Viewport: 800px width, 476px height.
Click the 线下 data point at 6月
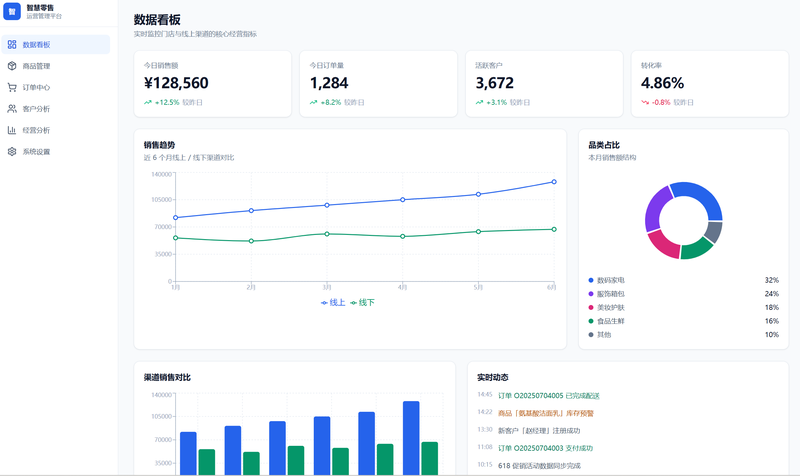pyautogui.click(x=554, y=229)
